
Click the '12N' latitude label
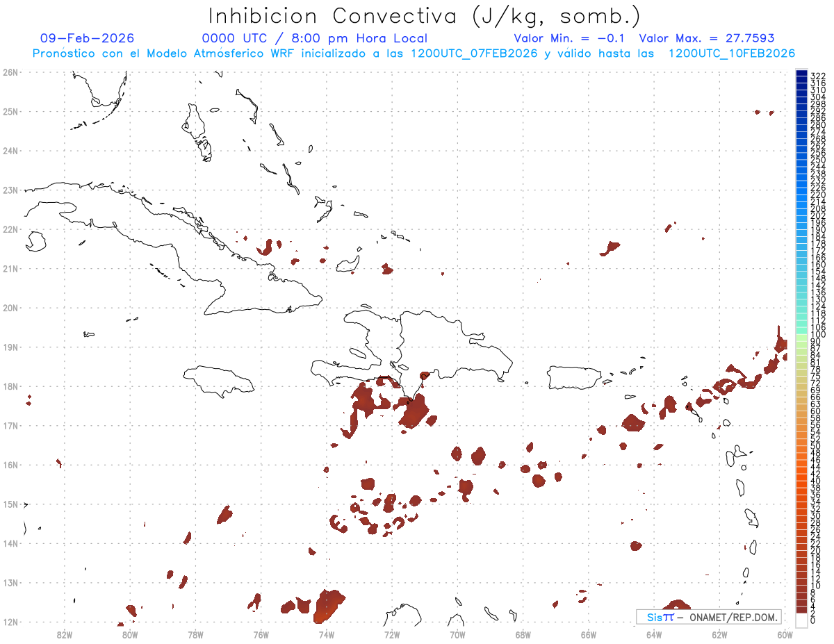(10, 622)
